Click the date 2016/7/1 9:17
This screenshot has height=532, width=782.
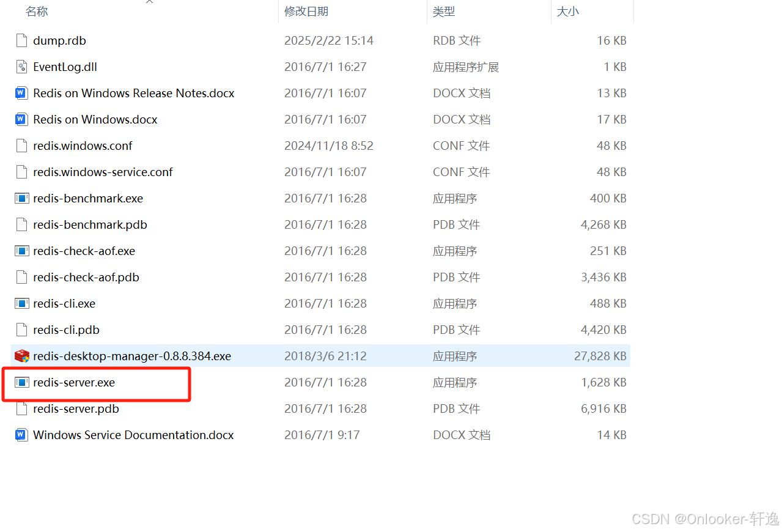322,435
